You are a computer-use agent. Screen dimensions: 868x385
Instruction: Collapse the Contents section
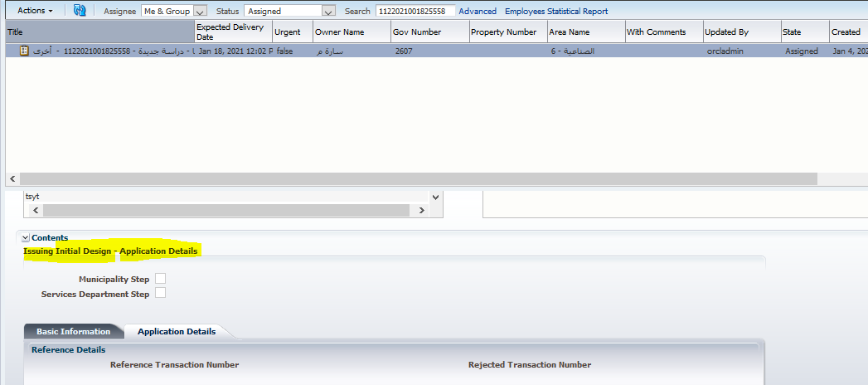pyautogui.click(x=25, y=237)
